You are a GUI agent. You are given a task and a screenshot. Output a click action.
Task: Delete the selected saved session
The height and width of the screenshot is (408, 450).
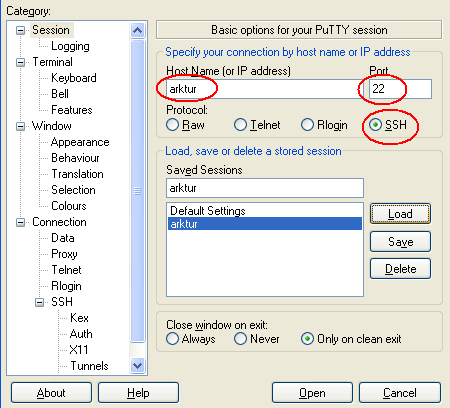click(400, 269)
